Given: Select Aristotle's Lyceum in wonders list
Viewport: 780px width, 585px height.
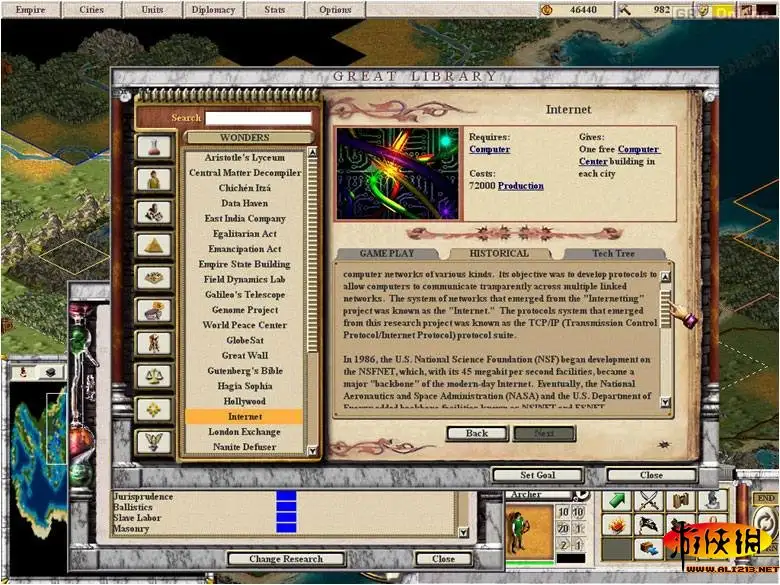Looking at the screenshot, I should [244, 157].
